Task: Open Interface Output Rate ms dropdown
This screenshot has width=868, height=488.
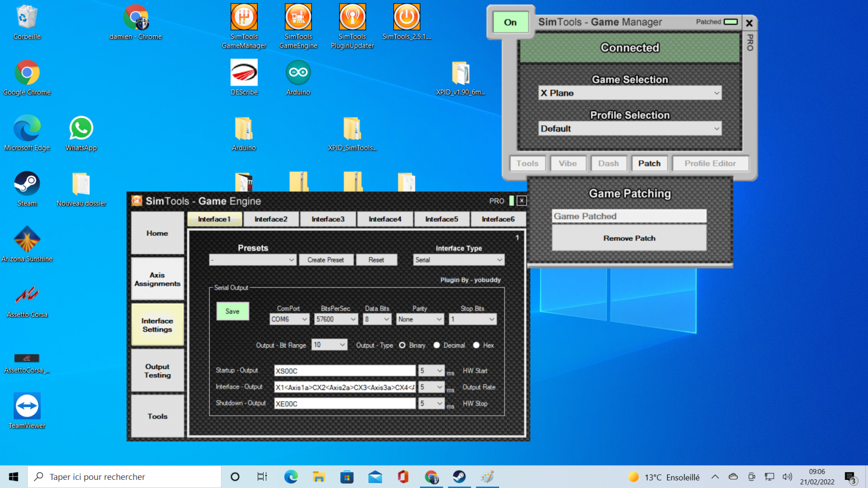Action: [x=432, y=387]
